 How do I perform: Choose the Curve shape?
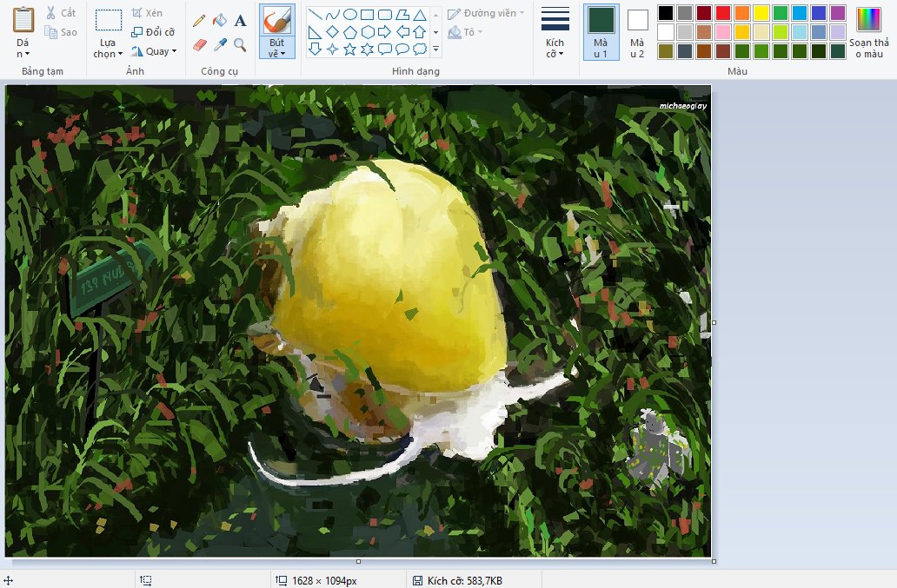tap(332, 15)
